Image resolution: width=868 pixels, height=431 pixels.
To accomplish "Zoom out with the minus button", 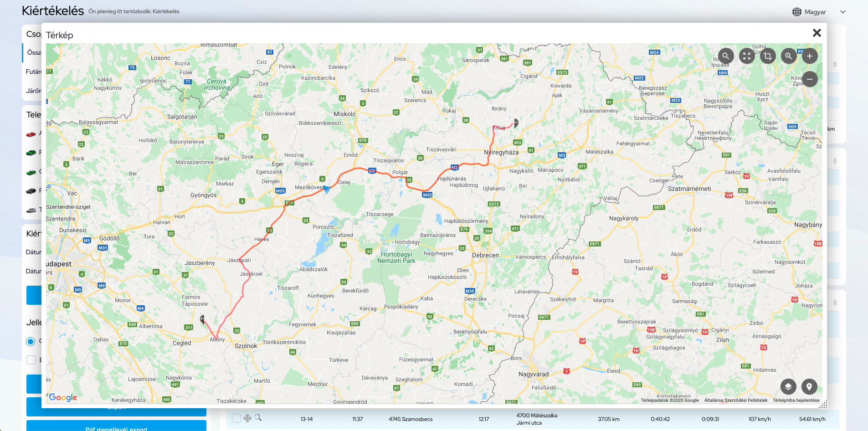I will (810, 79).
